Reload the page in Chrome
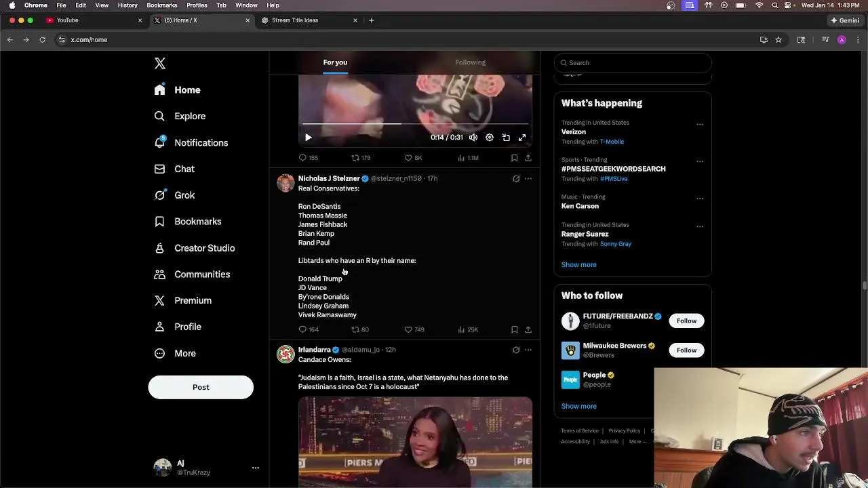The width and height of the screenshot is (868, 488). click(x=42, y=40)
